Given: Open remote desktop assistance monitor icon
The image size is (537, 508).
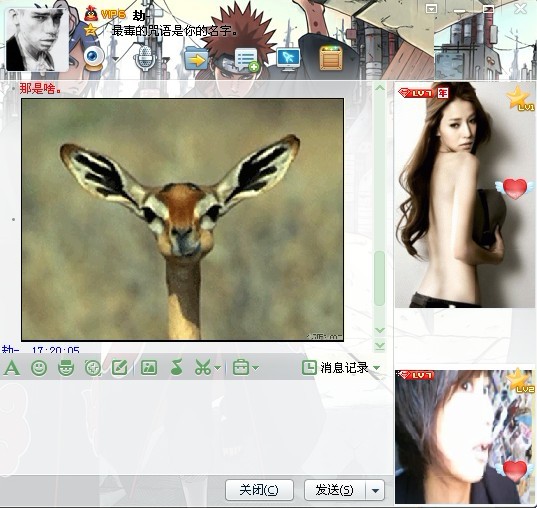Looking at the screenshot, I should [x=289, y=59].
